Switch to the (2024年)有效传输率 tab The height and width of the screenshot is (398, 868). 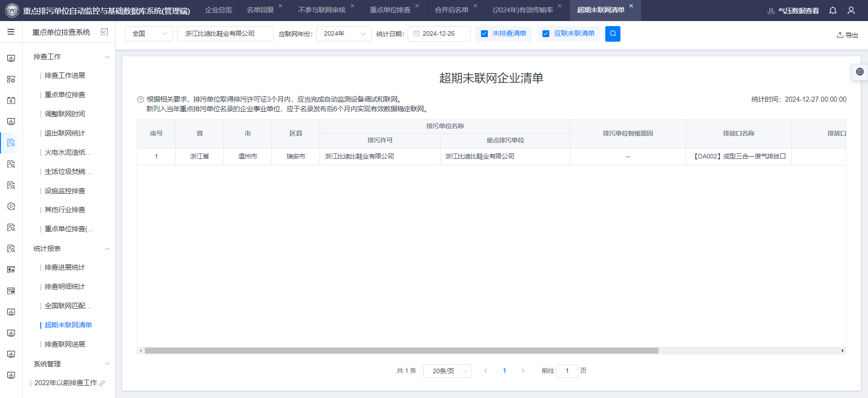click(523, 10)
